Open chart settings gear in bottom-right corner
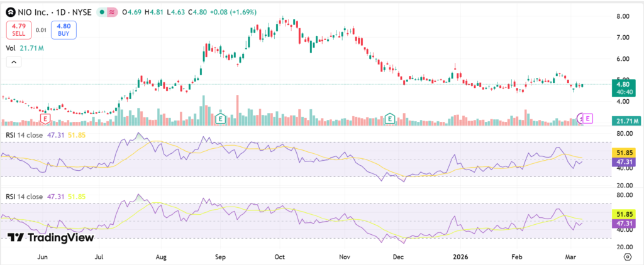644x265 pixels. [x=627, y=257]
